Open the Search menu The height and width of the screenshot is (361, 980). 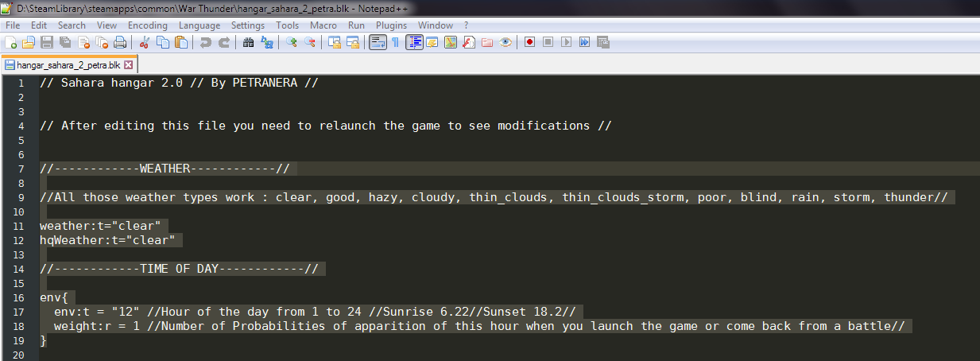(x=72, y=25)
